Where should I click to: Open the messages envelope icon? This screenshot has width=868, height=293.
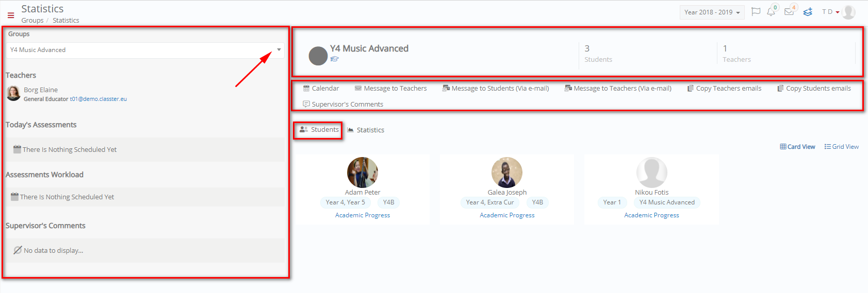click(789, 12)
